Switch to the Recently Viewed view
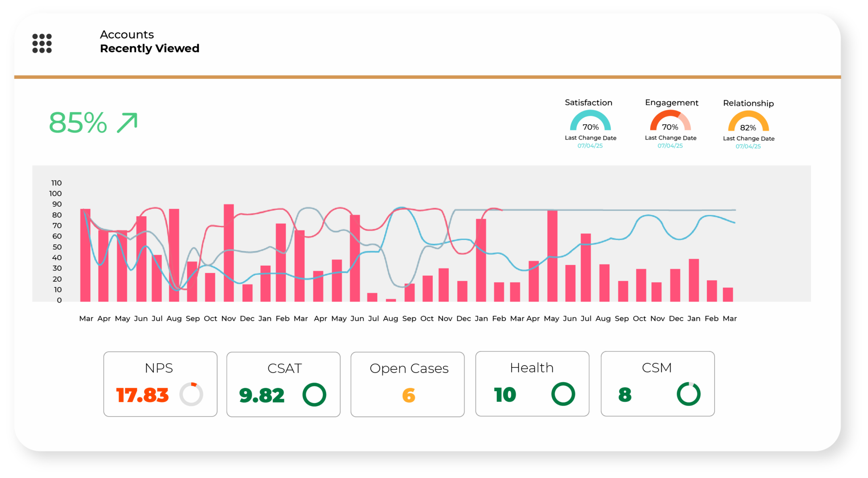This screenshot has width=868, height=478. [x=150, y=48]
